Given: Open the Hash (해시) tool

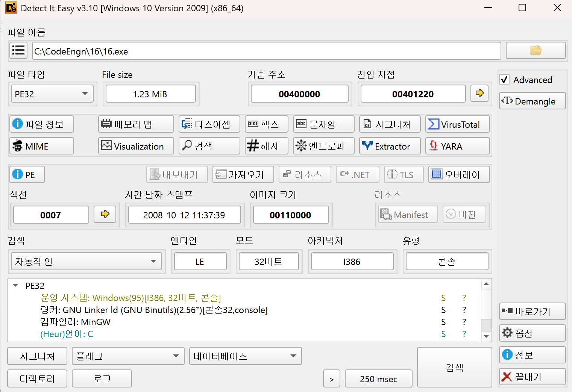Looking at the screenshot, I should pyautogui.click(x=267, y=146).
